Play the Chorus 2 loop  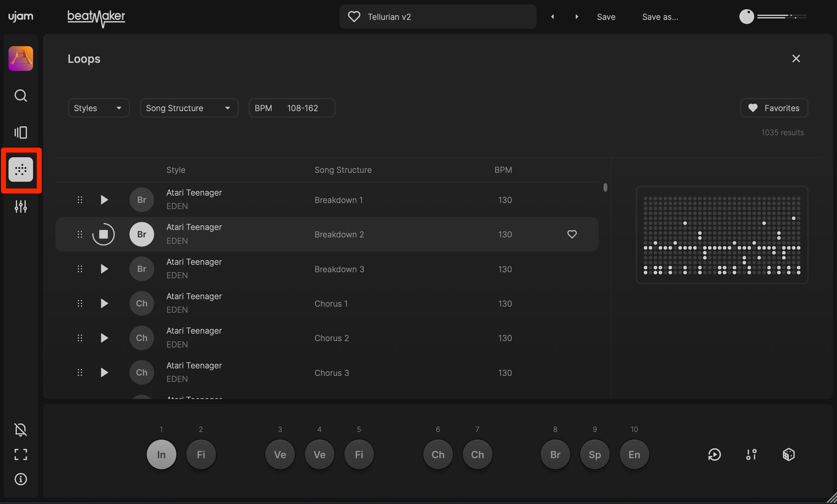[104, 338]
